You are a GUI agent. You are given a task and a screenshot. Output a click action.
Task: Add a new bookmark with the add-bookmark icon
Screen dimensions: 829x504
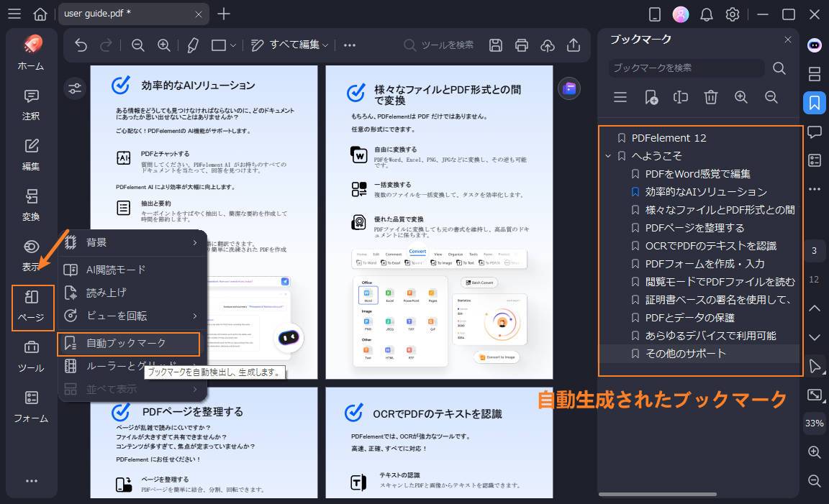click(650, 97)
